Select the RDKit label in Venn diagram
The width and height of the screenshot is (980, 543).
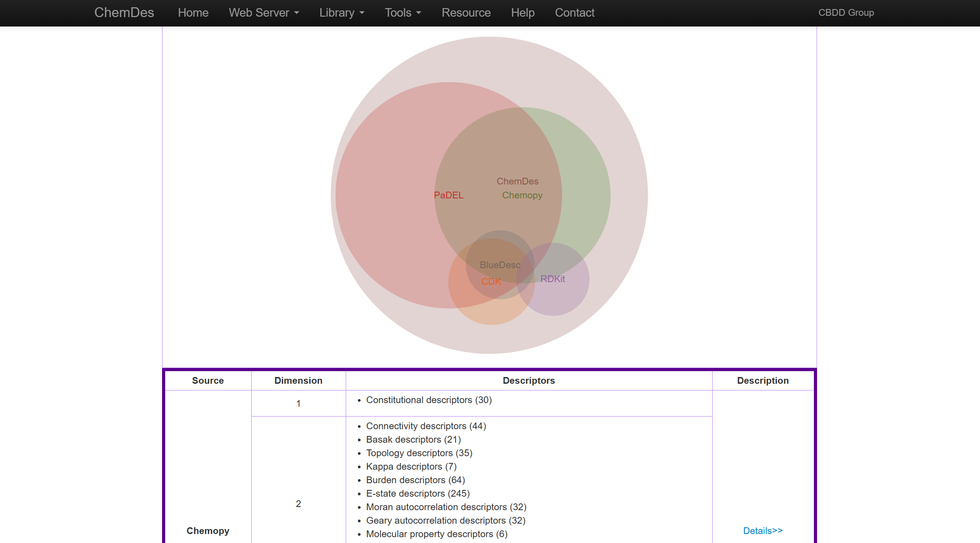552,279
